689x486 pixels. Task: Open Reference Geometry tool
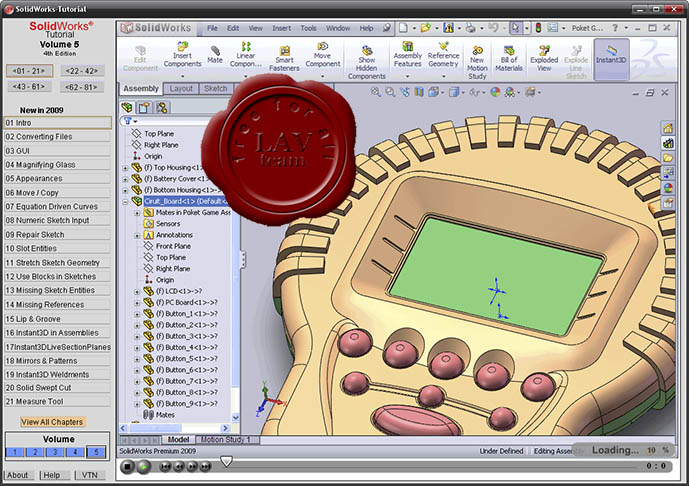click(443, 55)
